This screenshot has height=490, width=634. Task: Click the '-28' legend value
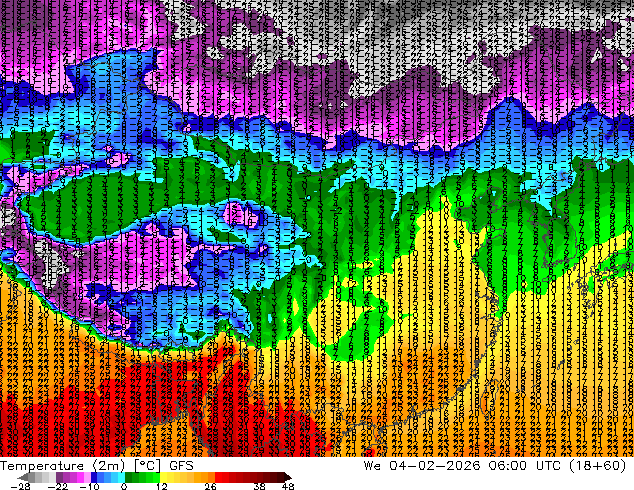(x=20, y=486)
